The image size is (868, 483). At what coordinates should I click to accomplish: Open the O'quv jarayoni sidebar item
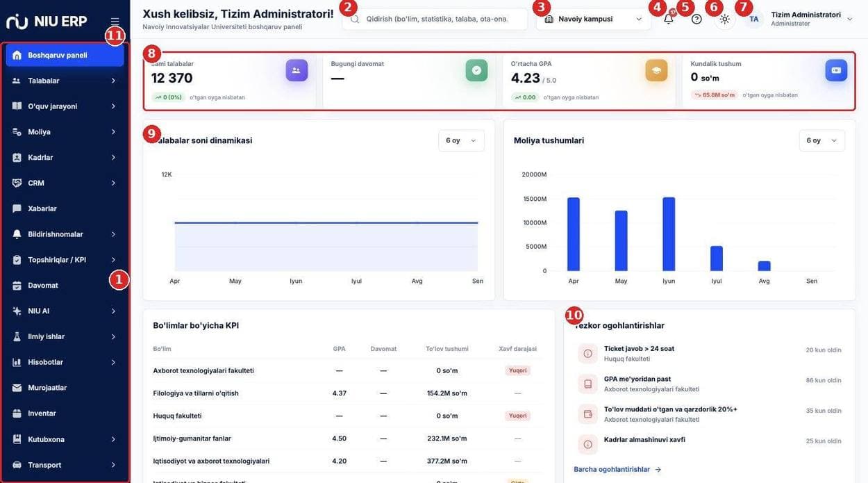click(x=65, y=106)
